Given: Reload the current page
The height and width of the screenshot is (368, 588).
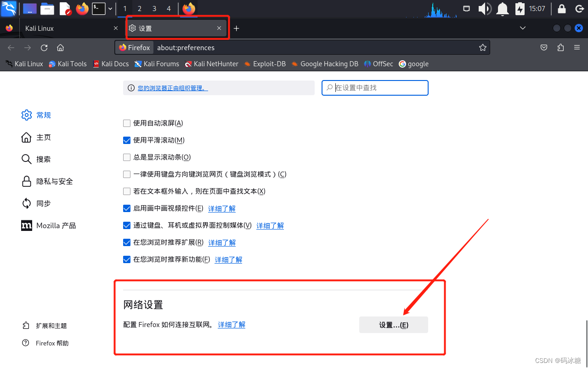Looking at the screenshot, I should pos(44,47).
